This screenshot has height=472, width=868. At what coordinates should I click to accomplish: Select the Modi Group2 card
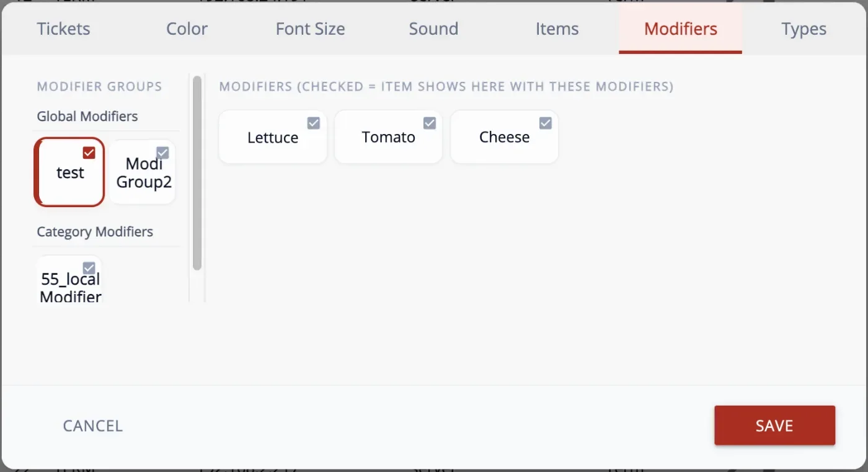pos(143,172)
